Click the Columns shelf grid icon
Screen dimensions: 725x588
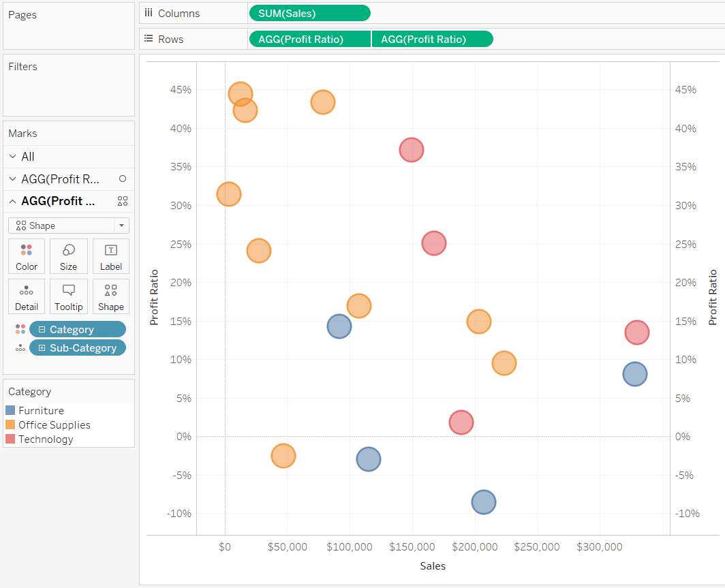(x=149, y=13)
